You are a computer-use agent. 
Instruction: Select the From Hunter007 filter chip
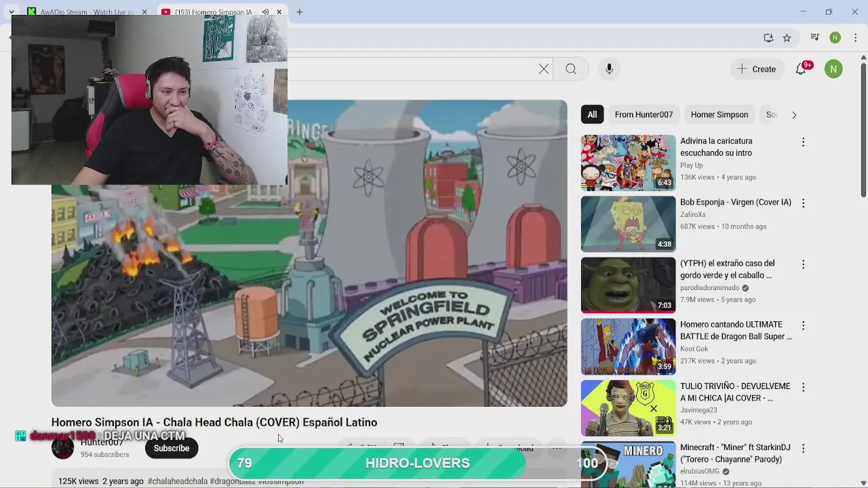click(x=644, y=115)
